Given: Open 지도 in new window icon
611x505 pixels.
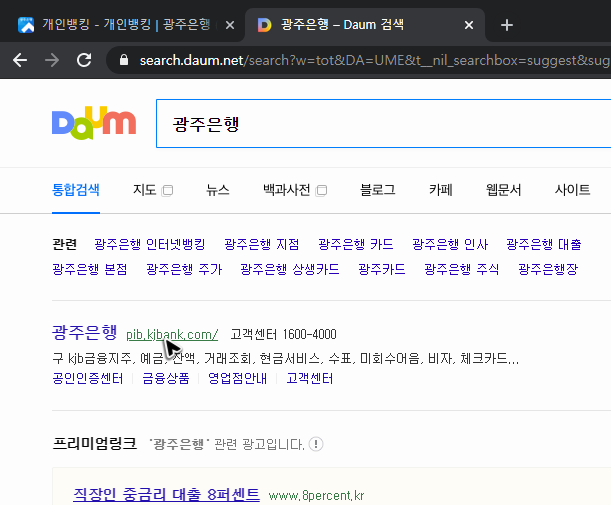Looking at the screenshot, I should point(168,191).
